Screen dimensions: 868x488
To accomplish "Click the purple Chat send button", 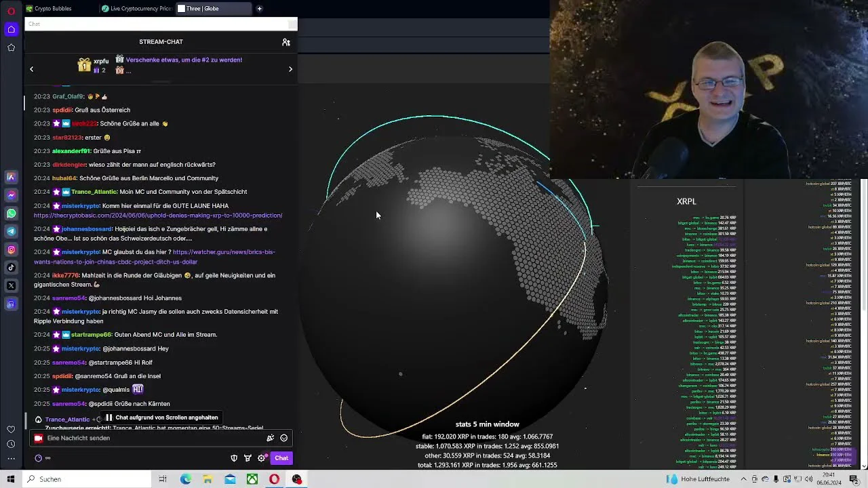I will (281, 458).
